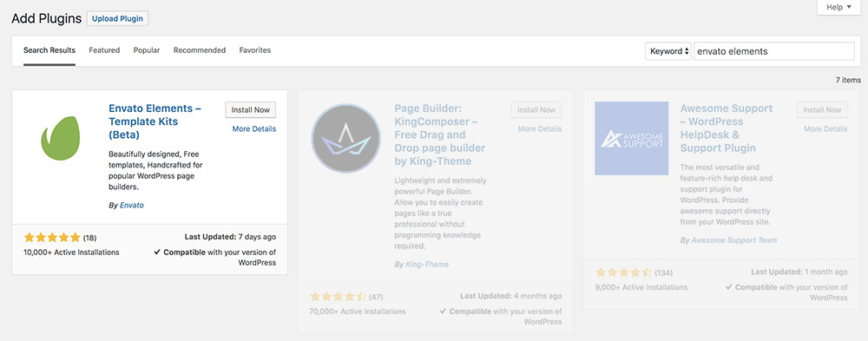Click the KingComposer crown logo icon

pyautogui.click(x=346, y=138)
